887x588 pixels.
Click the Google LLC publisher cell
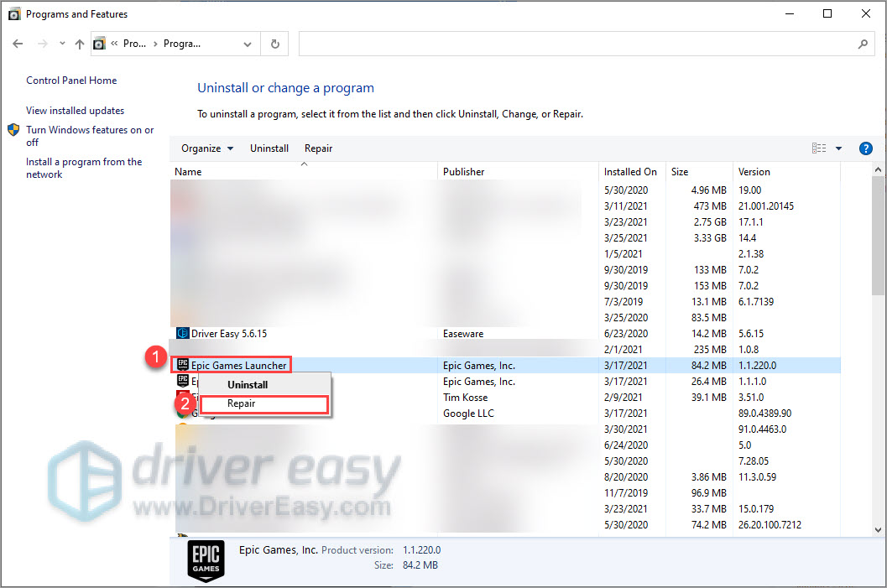[468, 414]
